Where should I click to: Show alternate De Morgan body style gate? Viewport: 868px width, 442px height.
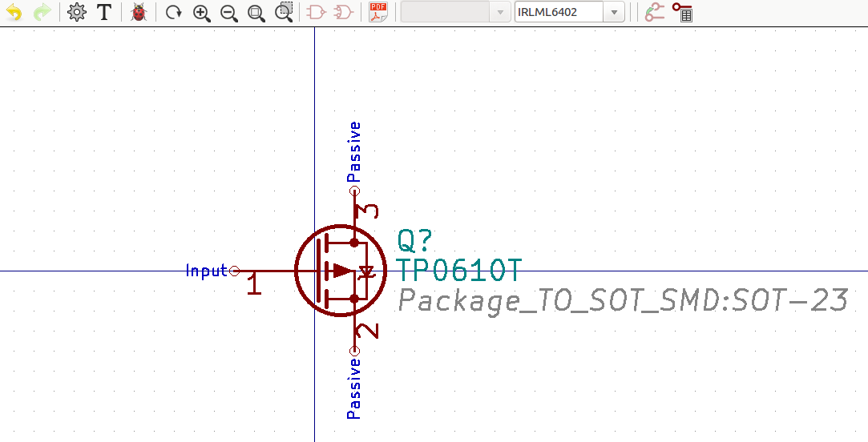click(344, 12)
